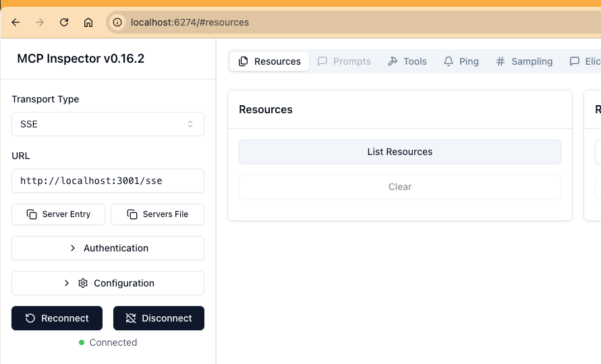Screen dimensions: 601x364
Task: Switch to the Prompts tab
Action: pos(344,61)
